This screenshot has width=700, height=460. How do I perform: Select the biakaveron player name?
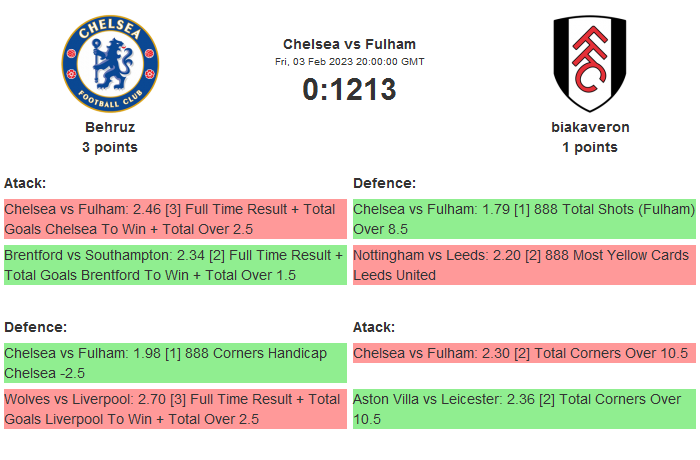click(590, 127)
